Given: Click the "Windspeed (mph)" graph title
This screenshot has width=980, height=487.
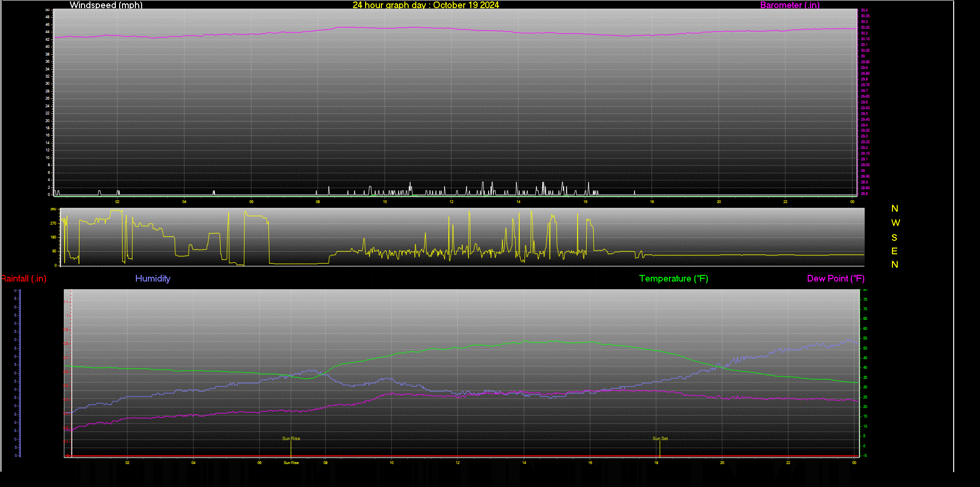Looking at the screenshot, I should tap(106, 5).
